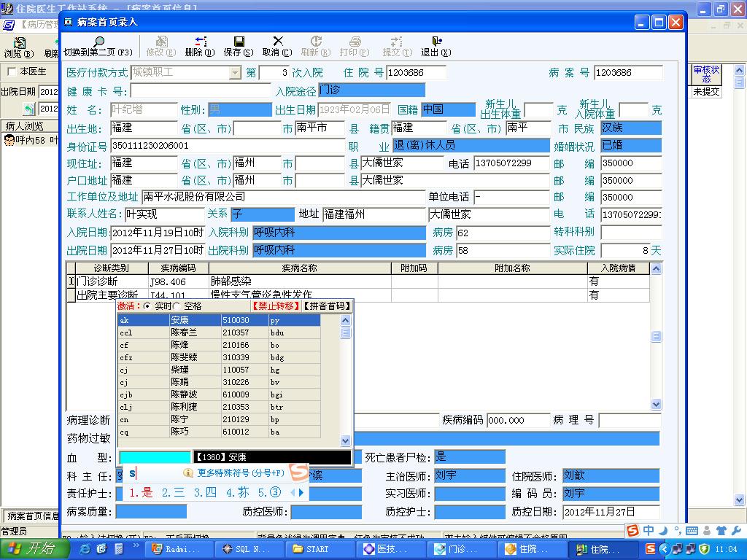The width and height of the screenshot is (747, 560).
Task: Click the down arrow of the doctor lookup list scrollbar
Action: pyautogui.click(x=346, y=441)
